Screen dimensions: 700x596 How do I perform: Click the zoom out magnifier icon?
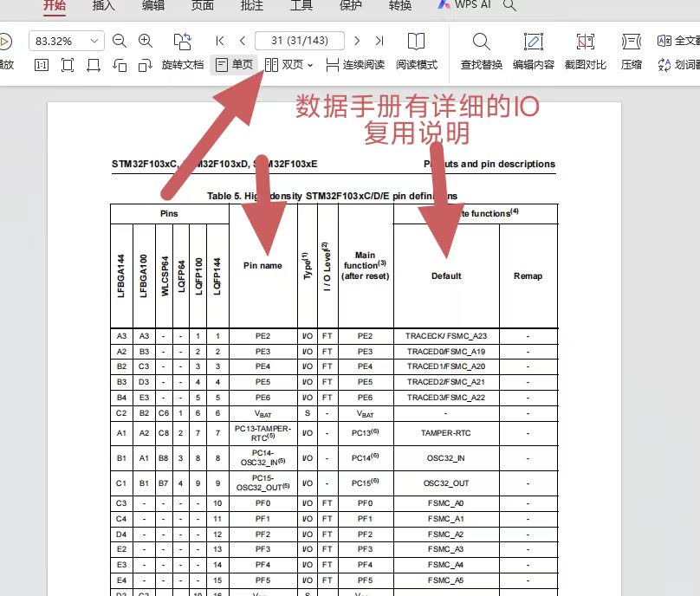(120, 41)
